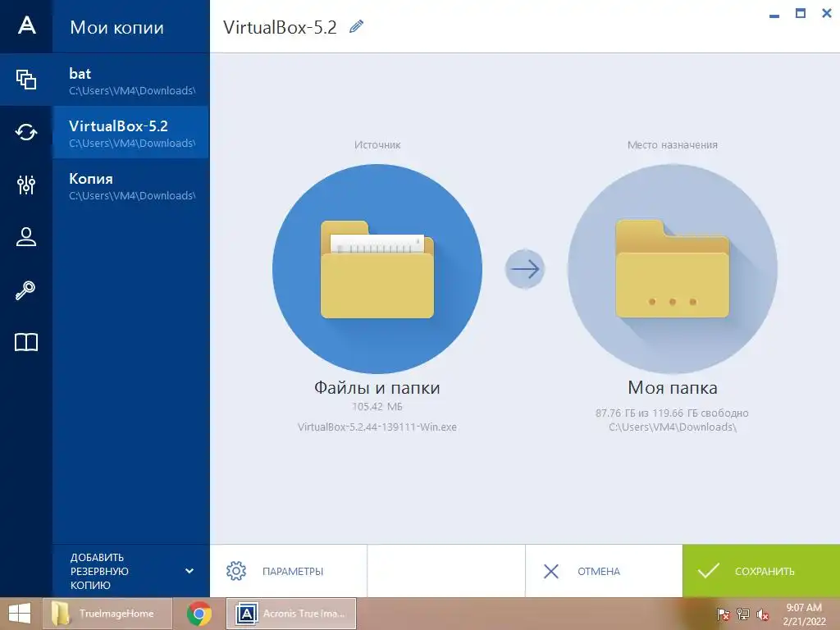Open the Help book icon in sidebar
The width and height of the screenshot is (840, 630).
click(x=26, y=342)
